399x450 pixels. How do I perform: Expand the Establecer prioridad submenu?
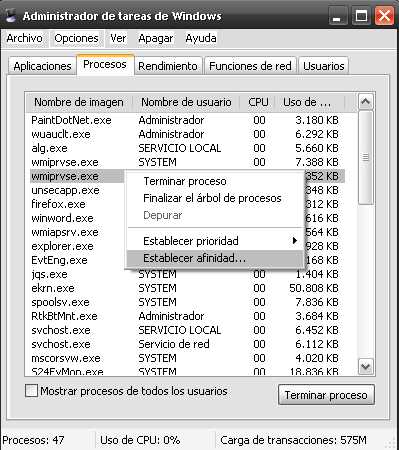tap(215, 241)
